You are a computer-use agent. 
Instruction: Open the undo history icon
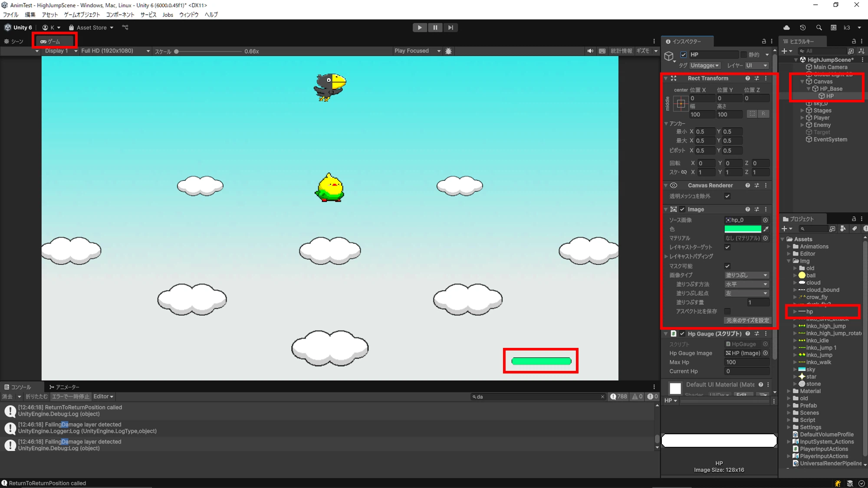(803, 27)
